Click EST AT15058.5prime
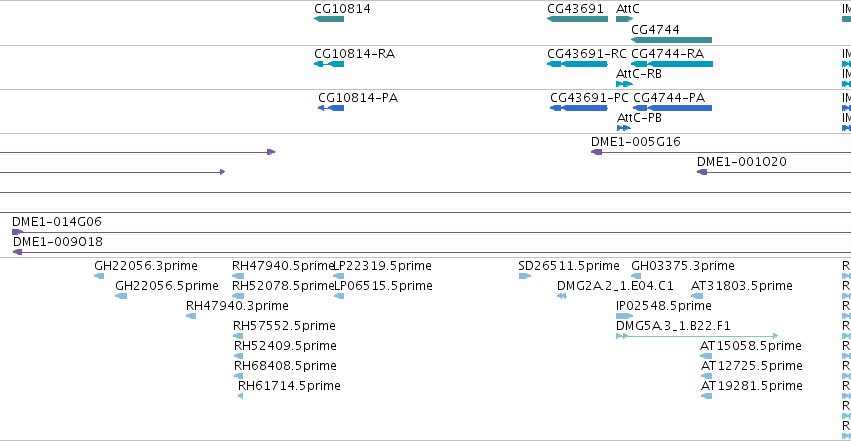This screenshot has height=441, width=851. point(706,356)
